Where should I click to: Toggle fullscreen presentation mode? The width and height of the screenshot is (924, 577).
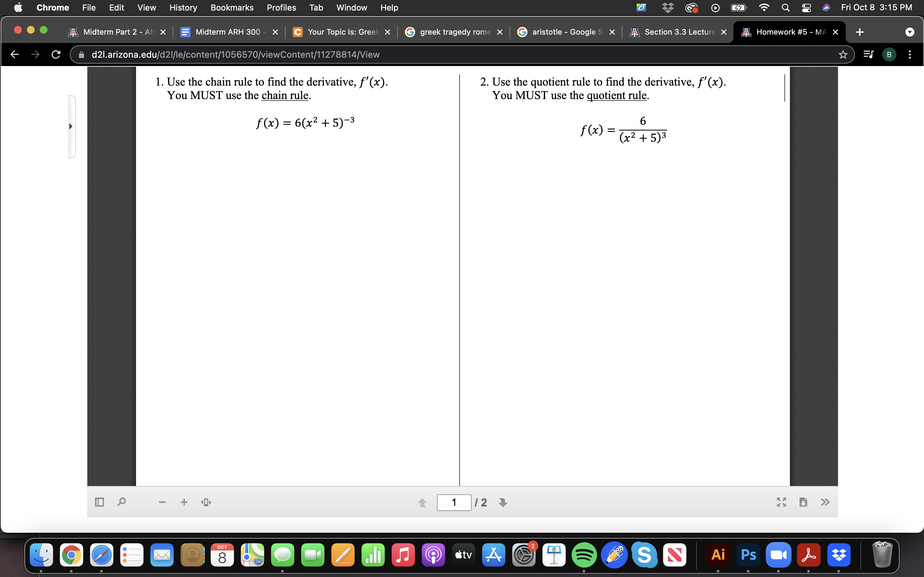781,502
